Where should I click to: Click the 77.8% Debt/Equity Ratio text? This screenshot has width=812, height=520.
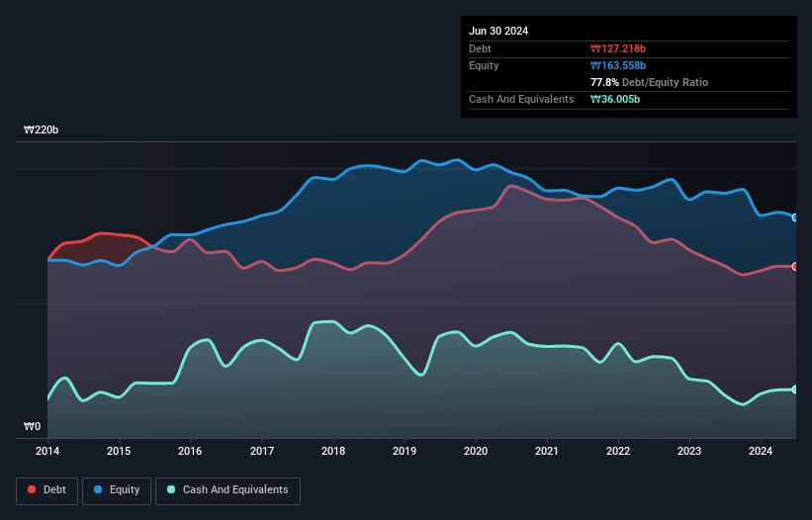pyautogui.click(x=649, y=82)
